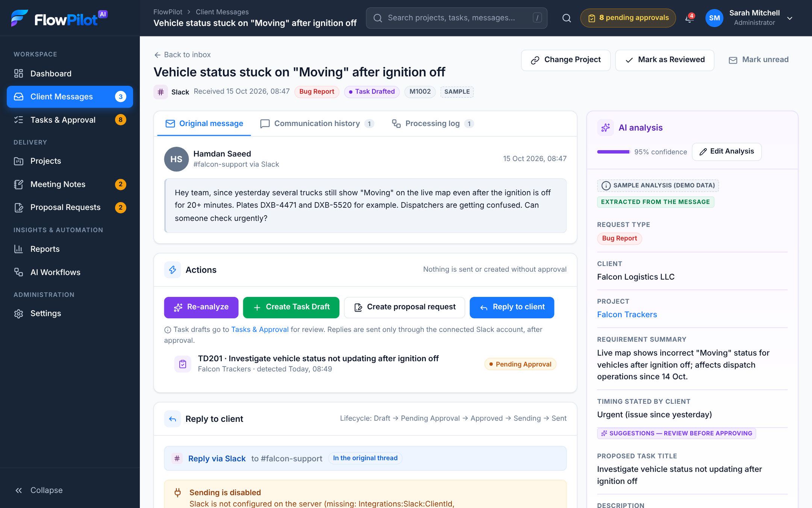The height and width of the screenshot is (508, 812).
Task: Click the 95% confidence progress bar
Action: click(613, 152)
